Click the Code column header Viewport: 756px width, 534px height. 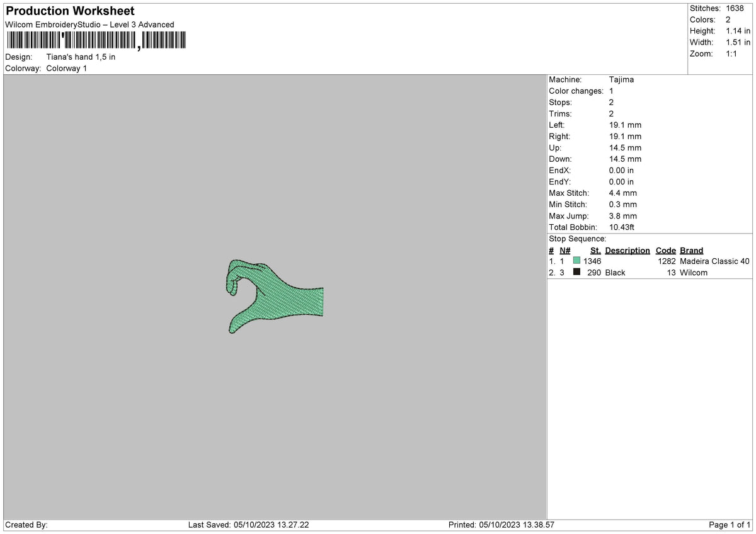click(x=665, y=251)
